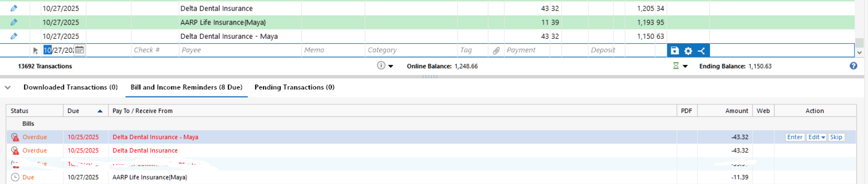Open the help question mark icon
The image size is (868, 184).
(853, 66)
